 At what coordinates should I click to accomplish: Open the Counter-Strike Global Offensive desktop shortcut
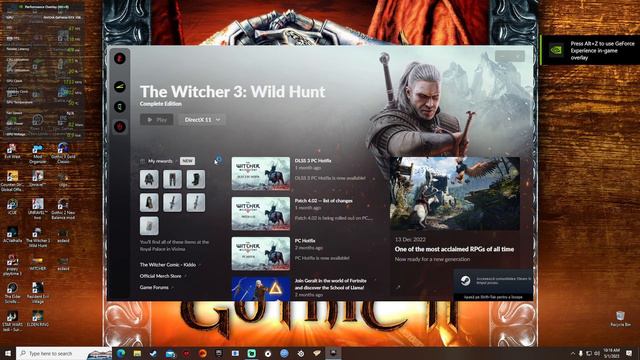pos(12,180)
